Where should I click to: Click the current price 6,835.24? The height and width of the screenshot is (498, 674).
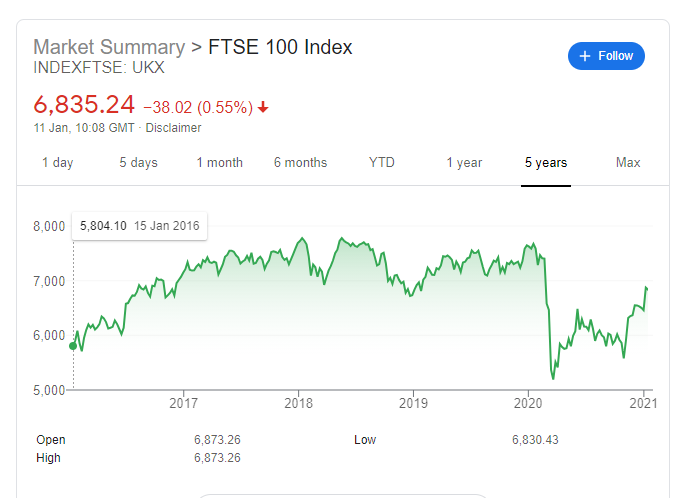click(84, 105)
